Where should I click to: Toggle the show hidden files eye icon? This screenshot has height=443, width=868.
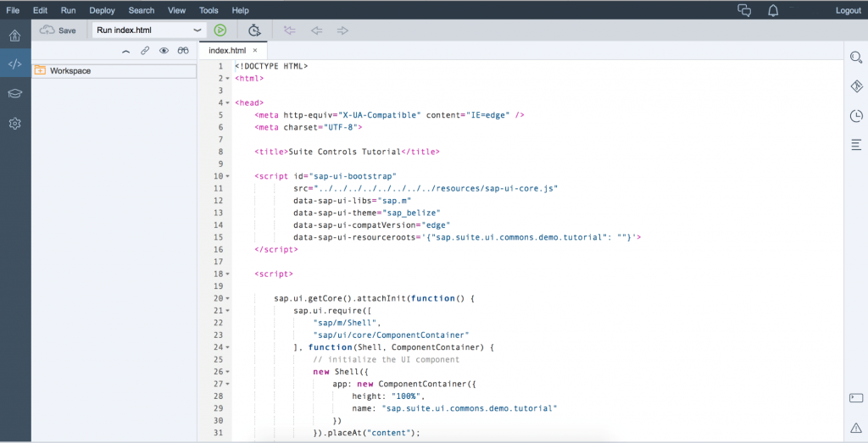point(164,50)
